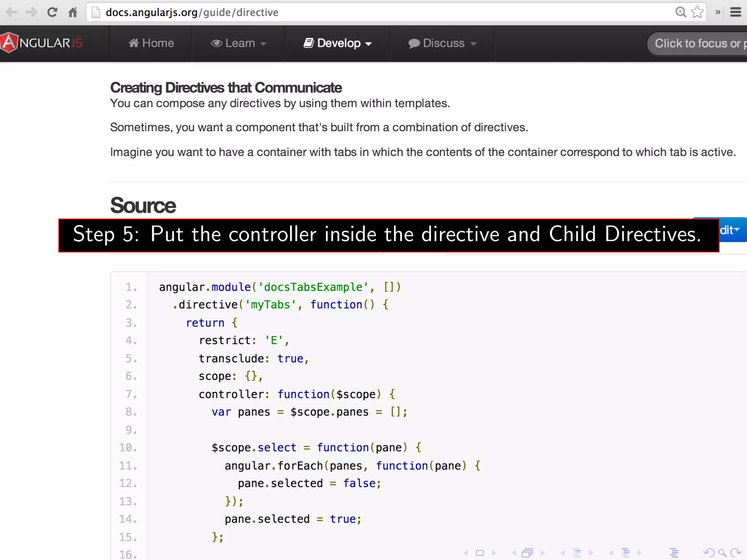Open the Discuss dropdown menu
This screenshot has height=560, width=747.
click(442, 43)
